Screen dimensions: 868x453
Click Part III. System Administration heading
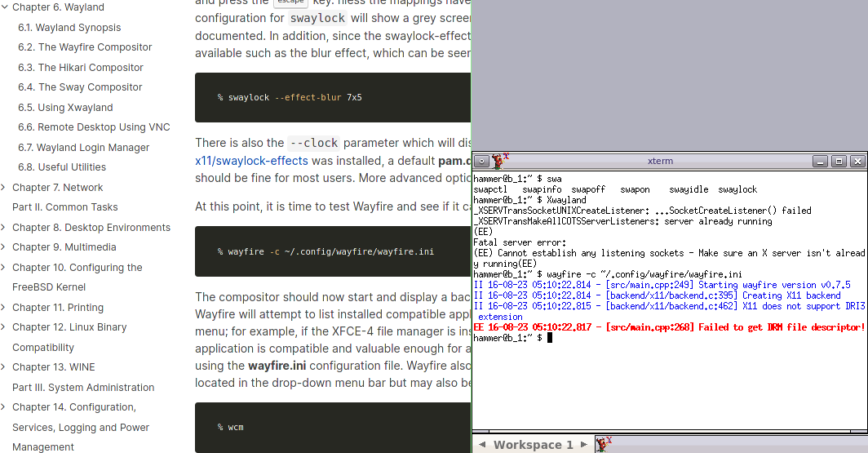click(x=83, y=387)
